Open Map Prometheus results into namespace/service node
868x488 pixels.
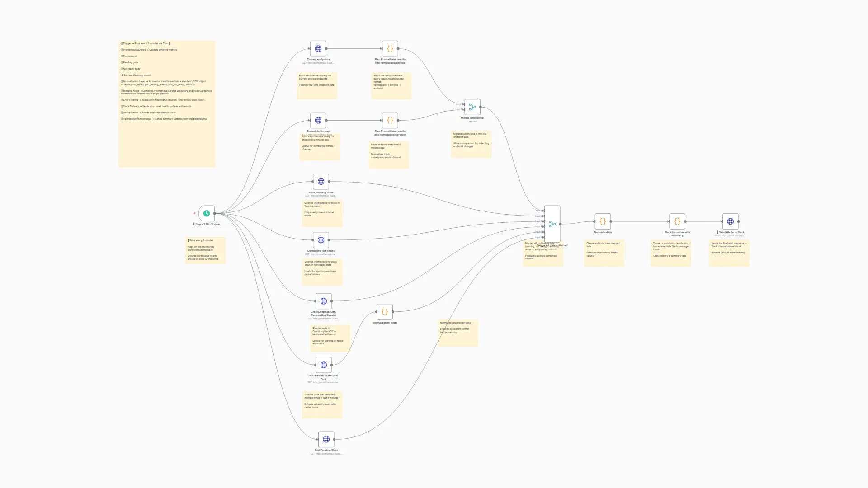390,48
